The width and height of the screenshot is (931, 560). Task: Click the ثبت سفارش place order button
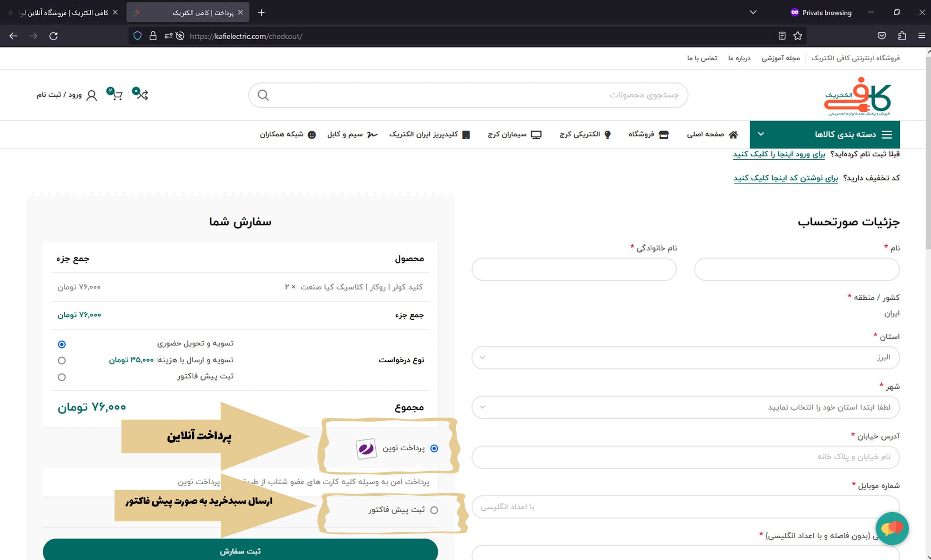coord(240,550)
